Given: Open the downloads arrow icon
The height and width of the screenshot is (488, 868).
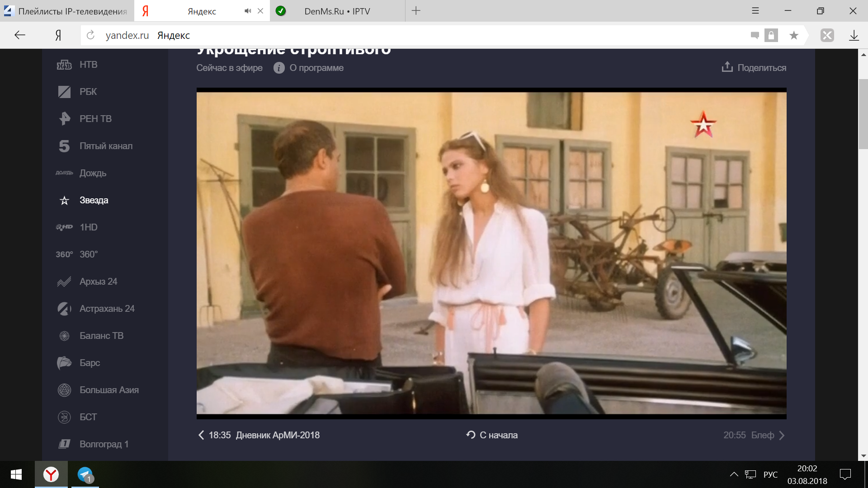Looking at the screenshot, I should [x=854, y=35].
